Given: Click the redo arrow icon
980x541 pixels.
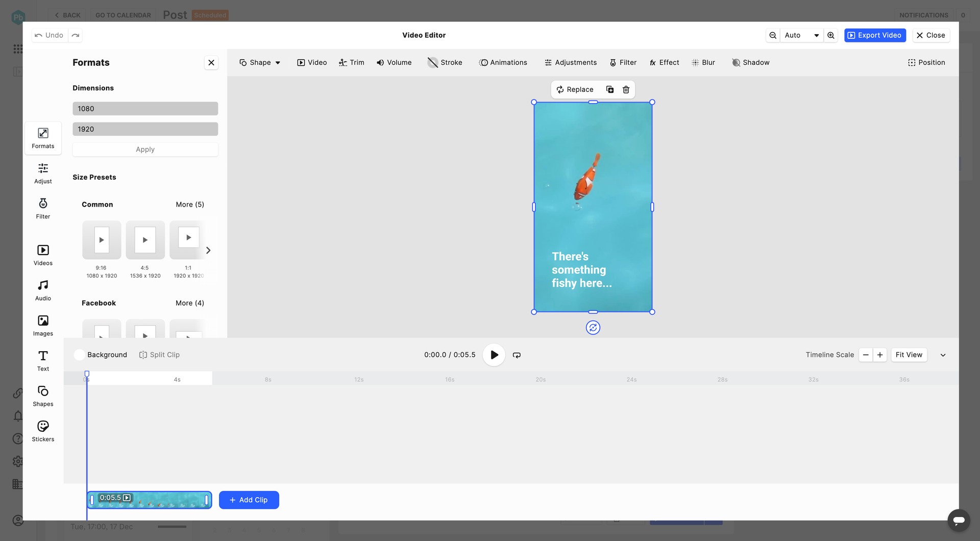Looking at the screenshot, I should (x=76, y=35).
